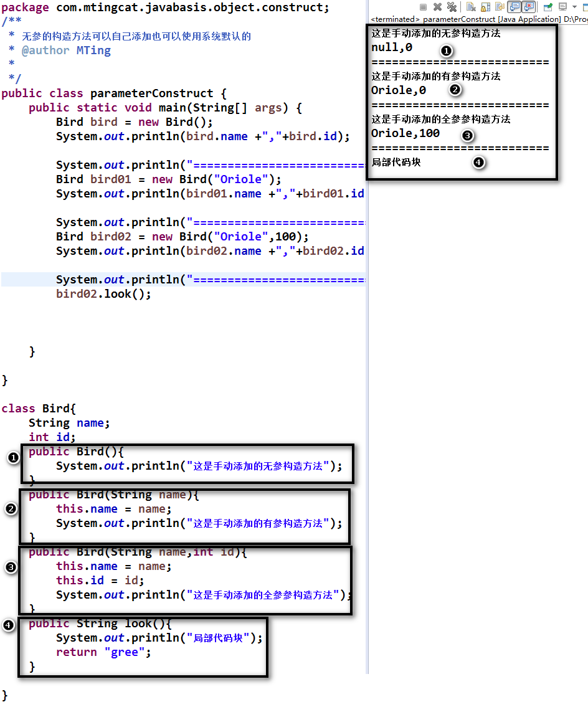Click the println("局部代码块") statement in look()
The image size is (588, 712).
pyautogui.click(x=159, y=638)
